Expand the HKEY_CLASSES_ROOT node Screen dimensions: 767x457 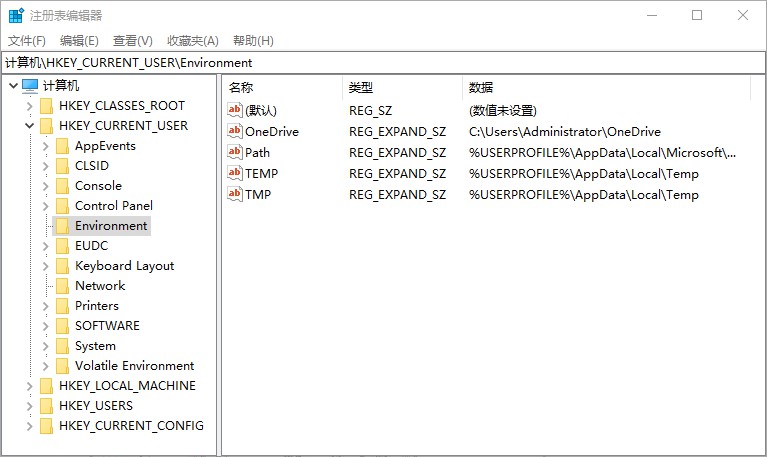(x=29, y=106)
